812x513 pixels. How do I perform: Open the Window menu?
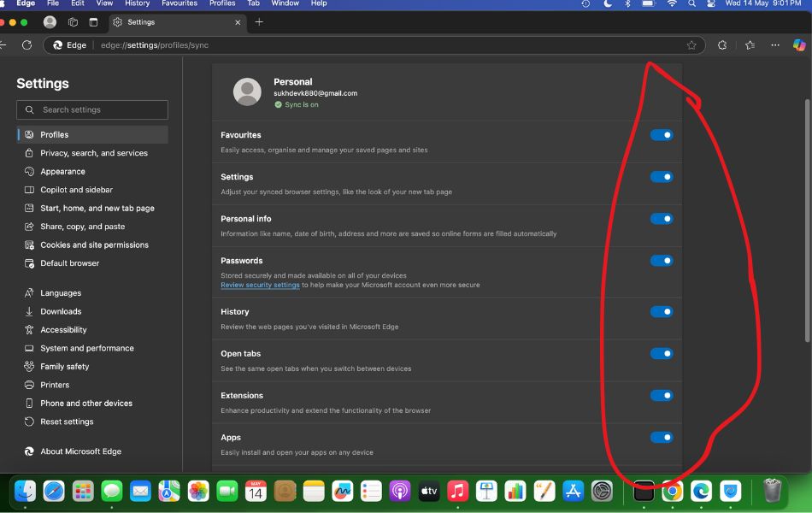[x=285, y=3]
